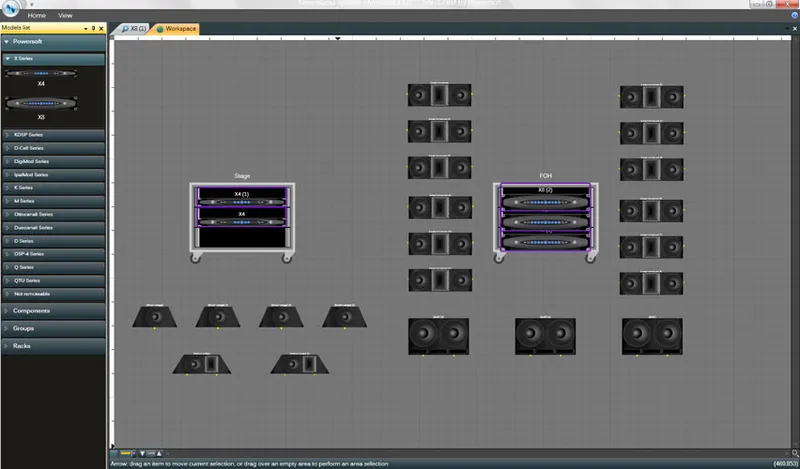Open the View ribbon tab
800x469 pixels.
pos(65,15)
